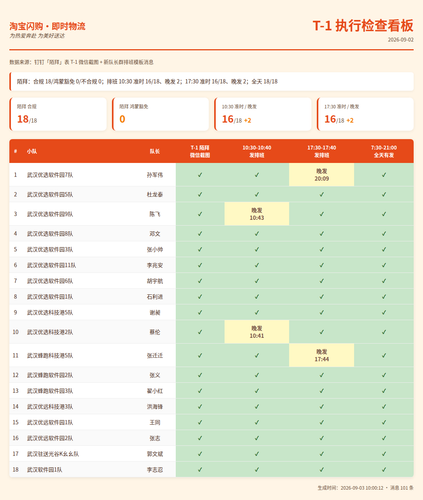
Task: Click the 晚发 10:41 cell
Action: point(257,332)
